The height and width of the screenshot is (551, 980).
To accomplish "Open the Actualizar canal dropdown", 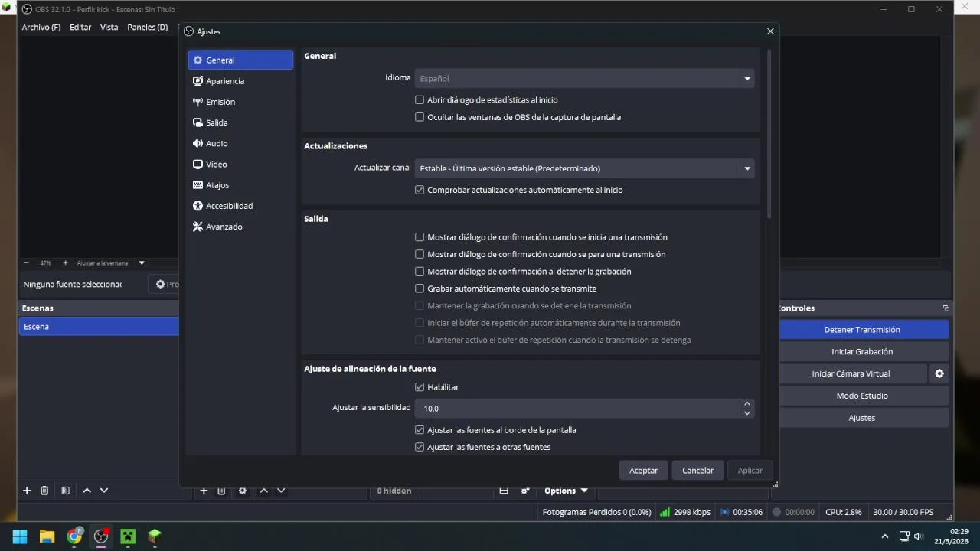I will [x=584, y=168].
